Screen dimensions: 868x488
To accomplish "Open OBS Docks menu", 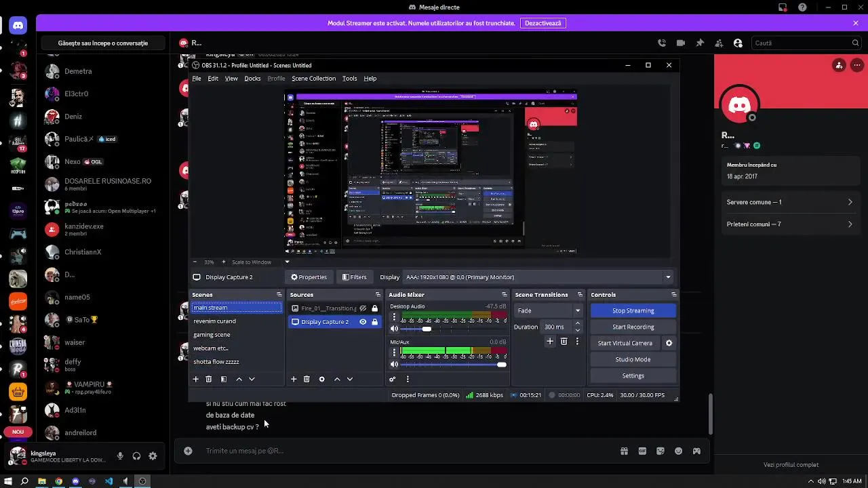I will [252, 79].
